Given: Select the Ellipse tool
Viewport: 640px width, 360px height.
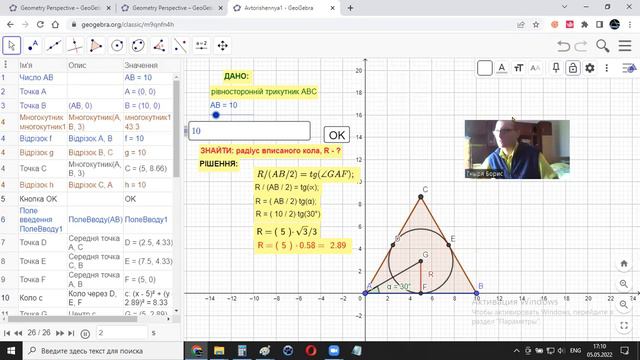Looking at the screenshot, I should [x=138, y=45].
